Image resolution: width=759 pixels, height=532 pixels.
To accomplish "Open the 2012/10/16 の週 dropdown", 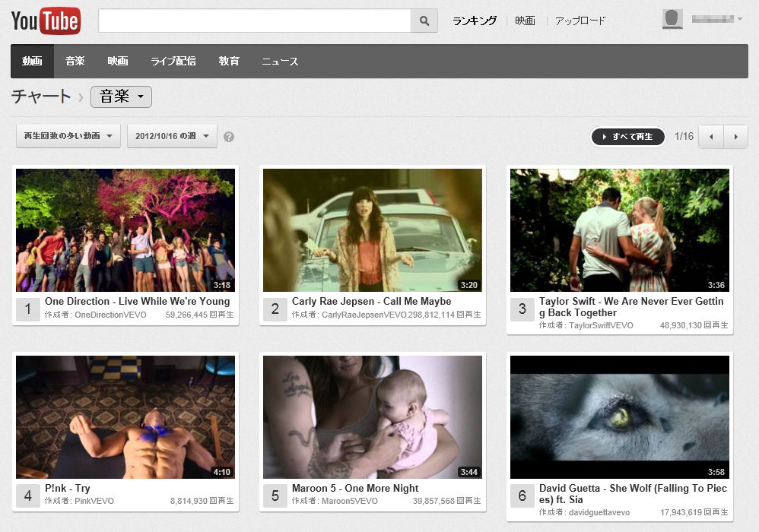I will [x=172, y=136].
